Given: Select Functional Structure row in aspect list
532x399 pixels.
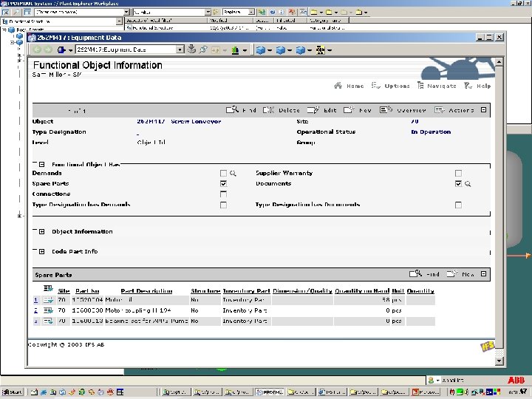Looking at the screenshot, I should tap(150, 28).
